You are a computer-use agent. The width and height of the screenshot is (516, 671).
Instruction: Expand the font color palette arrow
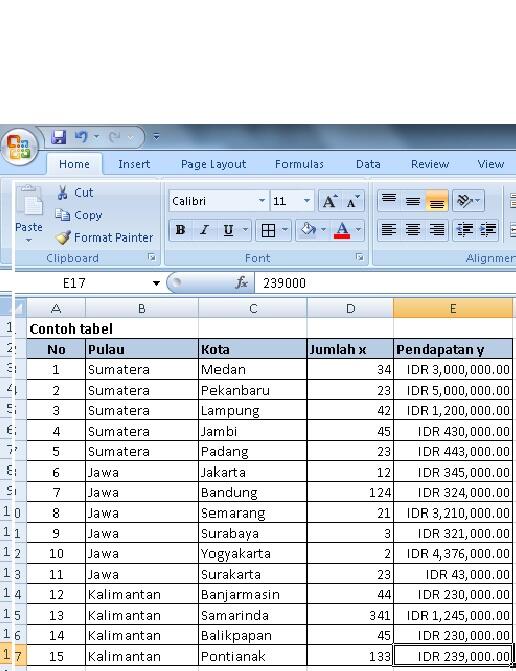359,230
